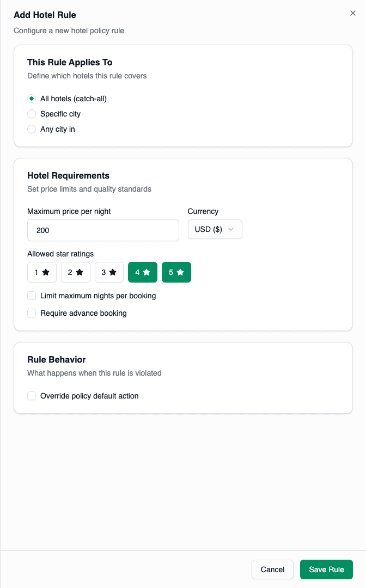Choose the Specific city option
Screen dimensions: 366x588
(x=32, y=114)
